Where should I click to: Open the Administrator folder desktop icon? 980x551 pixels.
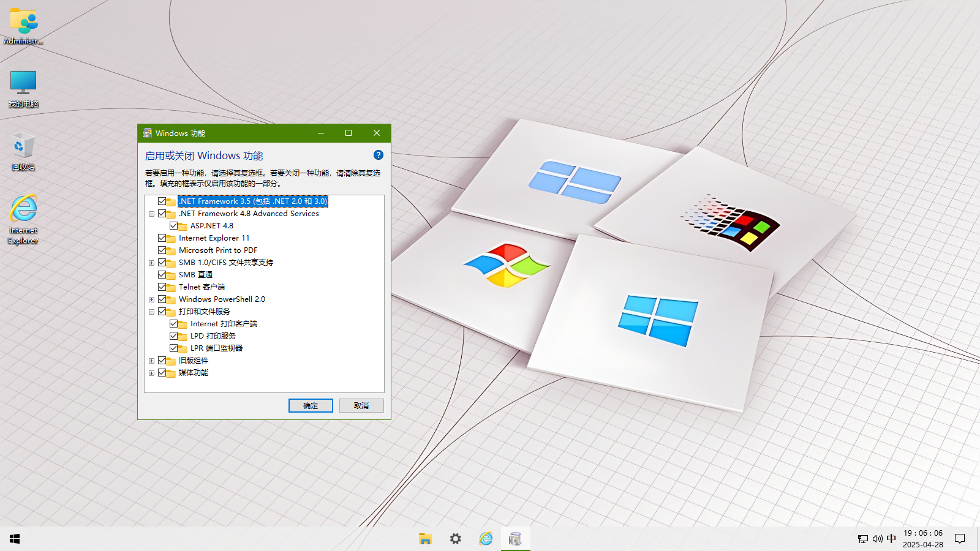coord(24,26)
